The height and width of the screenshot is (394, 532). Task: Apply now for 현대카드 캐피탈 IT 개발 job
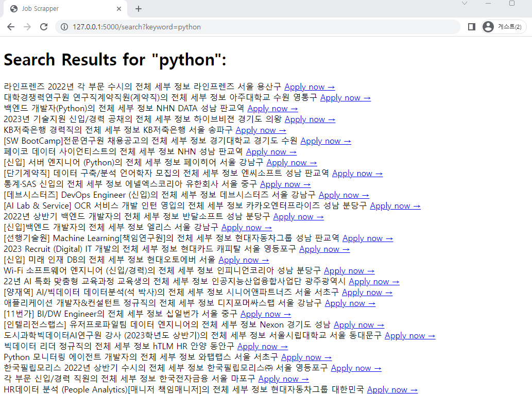(324, 249)
